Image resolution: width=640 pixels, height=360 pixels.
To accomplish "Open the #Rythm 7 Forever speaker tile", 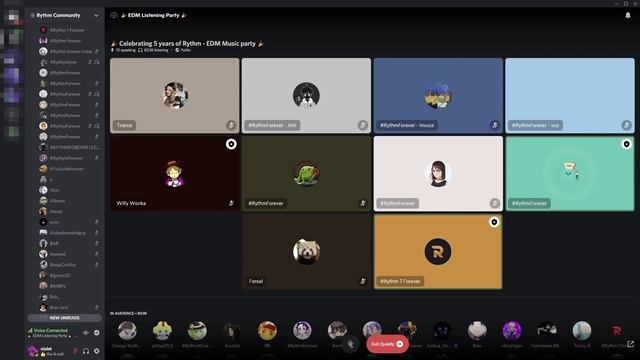I will 438,251.
